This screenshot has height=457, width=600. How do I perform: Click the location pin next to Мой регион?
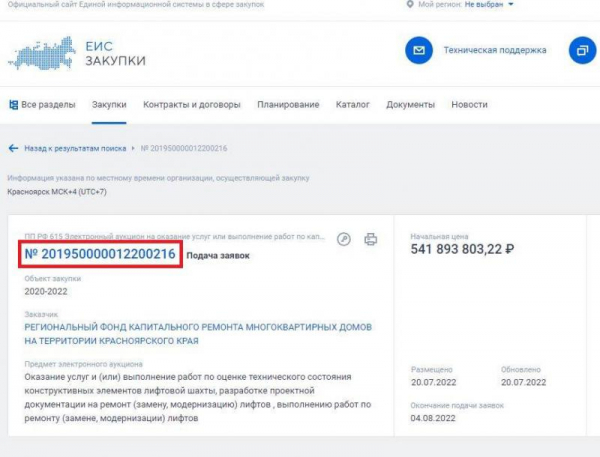coord(412,5)
